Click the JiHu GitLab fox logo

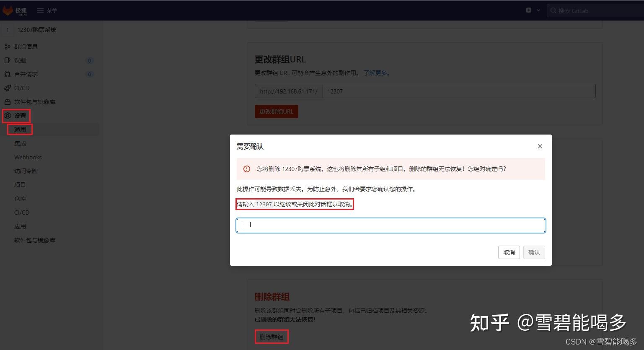point(8,10)
